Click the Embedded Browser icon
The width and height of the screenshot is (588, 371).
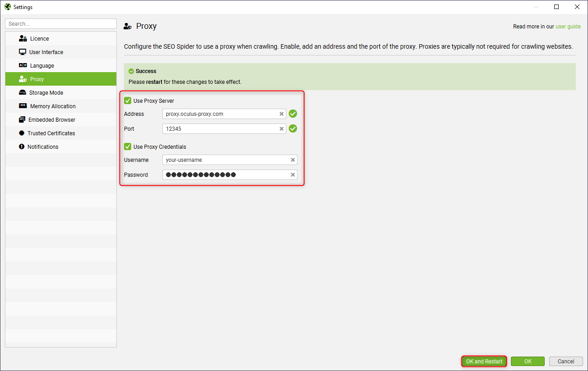tap(22, 119)
